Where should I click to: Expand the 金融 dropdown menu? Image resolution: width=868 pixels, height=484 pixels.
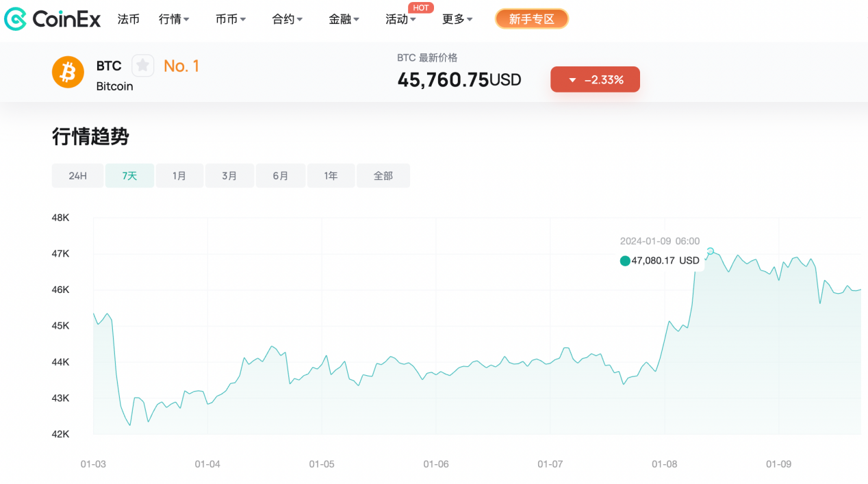coord(344,19)
